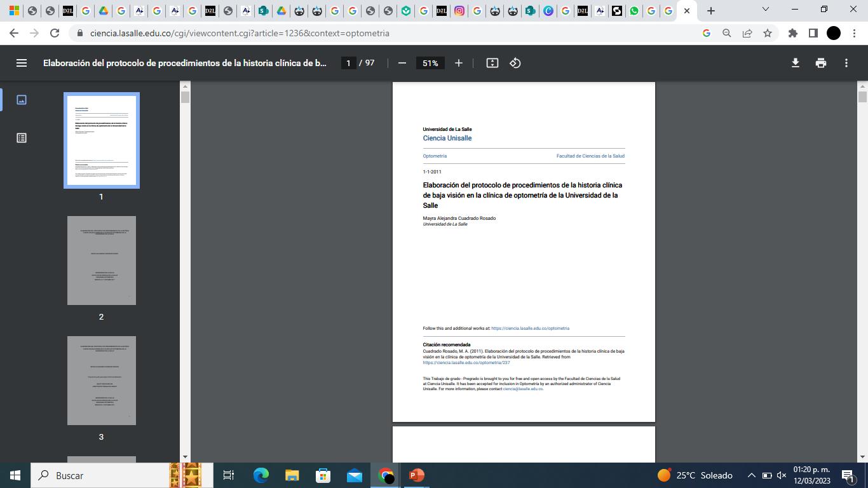This screenshot has height=488, width=868.
Task: Open Windows Task View
Action: [229, 475]
